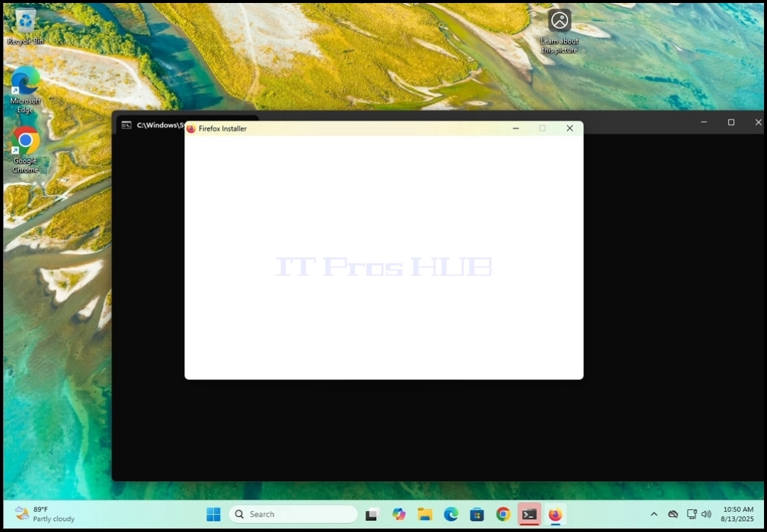Focus the taskbar Search box
767x532 pixels.
point(293,514)
